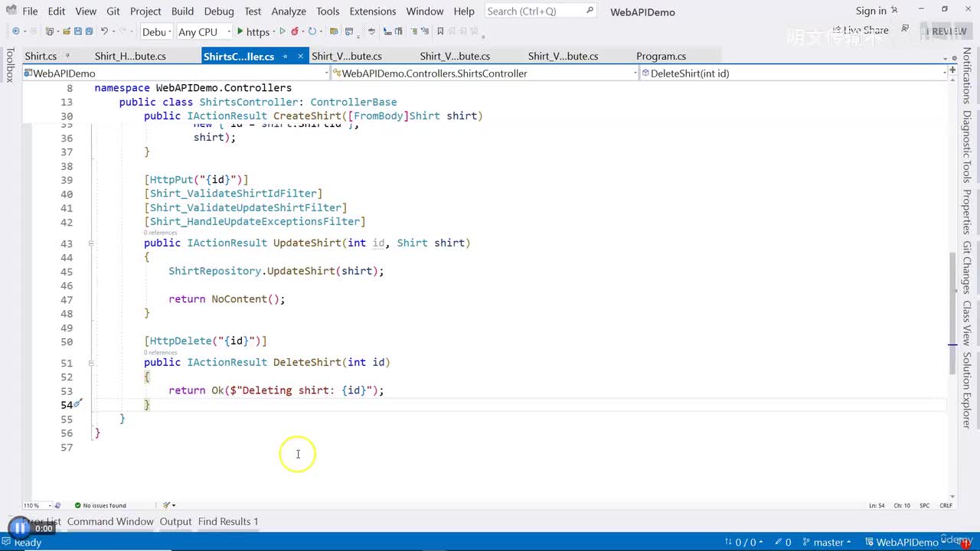This screenshot has width=980, height=551.
Task: Click the screwdriver code cleanup icon at line 54
Action: [78, 403]
